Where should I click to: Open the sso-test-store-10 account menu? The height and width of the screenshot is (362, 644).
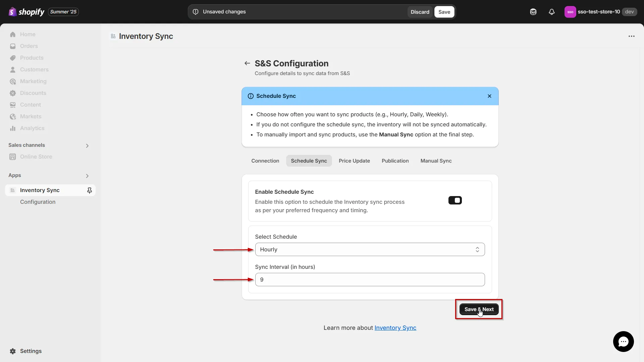[600, 12]
